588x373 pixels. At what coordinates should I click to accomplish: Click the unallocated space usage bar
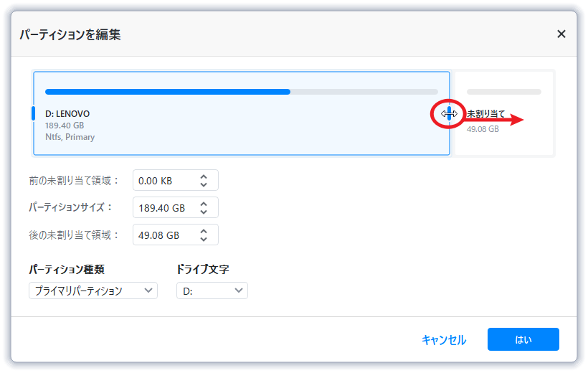coord(504,92)
